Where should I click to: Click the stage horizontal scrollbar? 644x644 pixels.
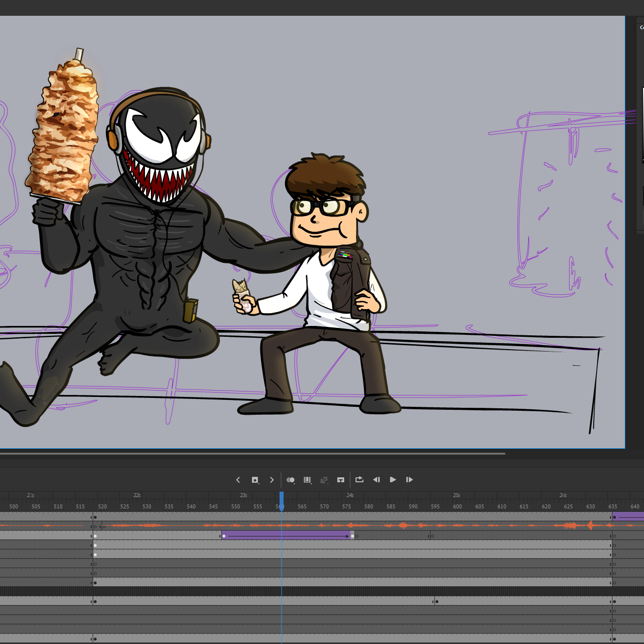click(x=251, y=453)
